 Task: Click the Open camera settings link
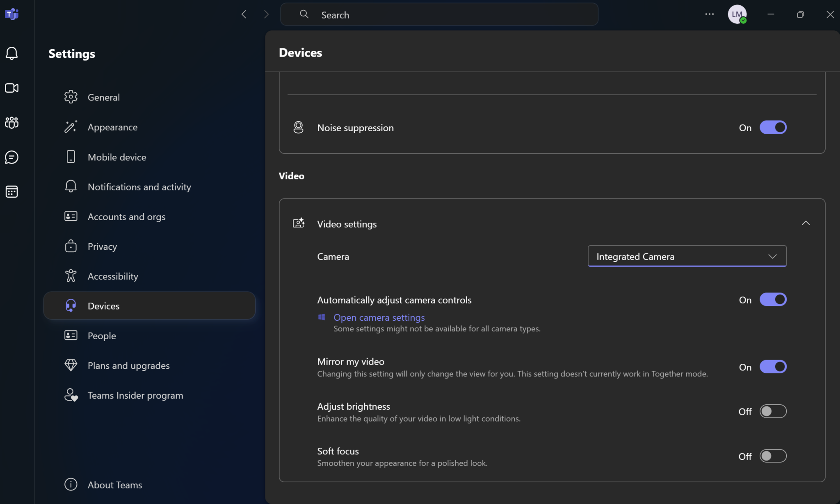click(379, 317)
